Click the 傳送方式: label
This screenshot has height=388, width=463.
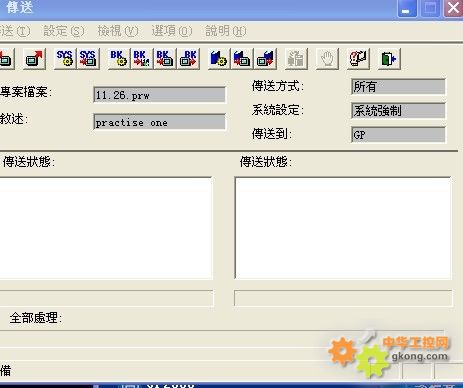pos(278,86)
